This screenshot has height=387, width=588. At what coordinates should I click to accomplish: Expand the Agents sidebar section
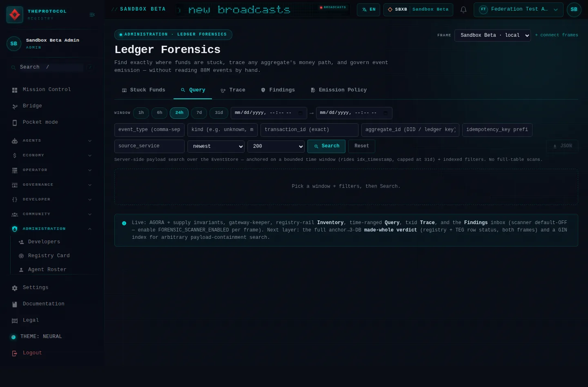[52, 140]
